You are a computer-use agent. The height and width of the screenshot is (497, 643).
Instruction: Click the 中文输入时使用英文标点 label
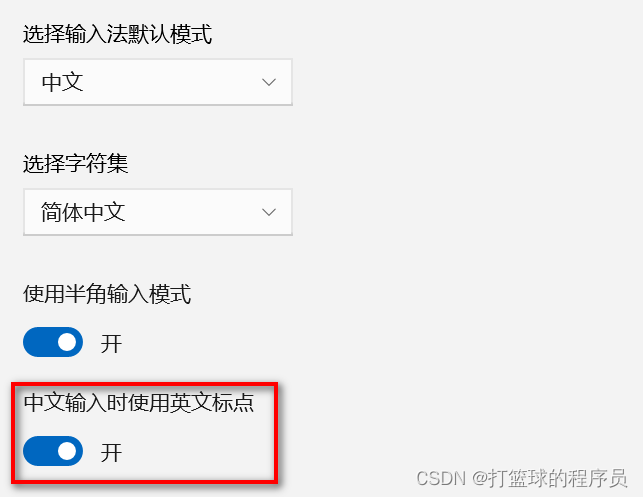click(x=139, y=402)
